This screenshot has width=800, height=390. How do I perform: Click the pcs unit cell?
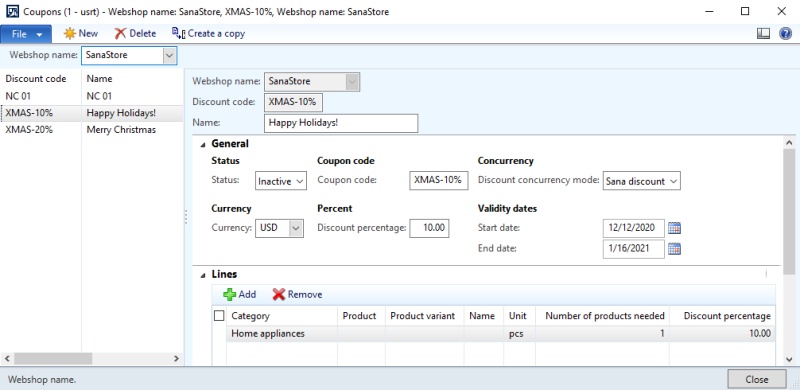coord(519,334)
